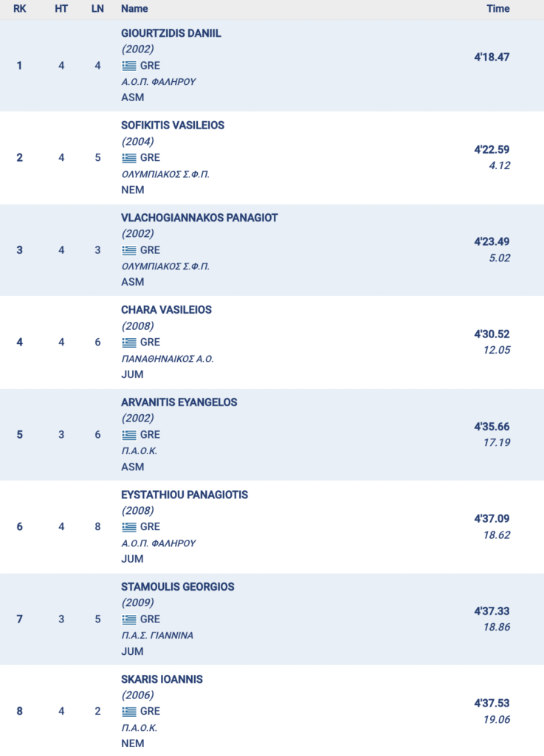This screenshot has width=544, height=756.
Task: Click the Greek flag in Sofikitis Vasileios row
Action: (129, 158)
